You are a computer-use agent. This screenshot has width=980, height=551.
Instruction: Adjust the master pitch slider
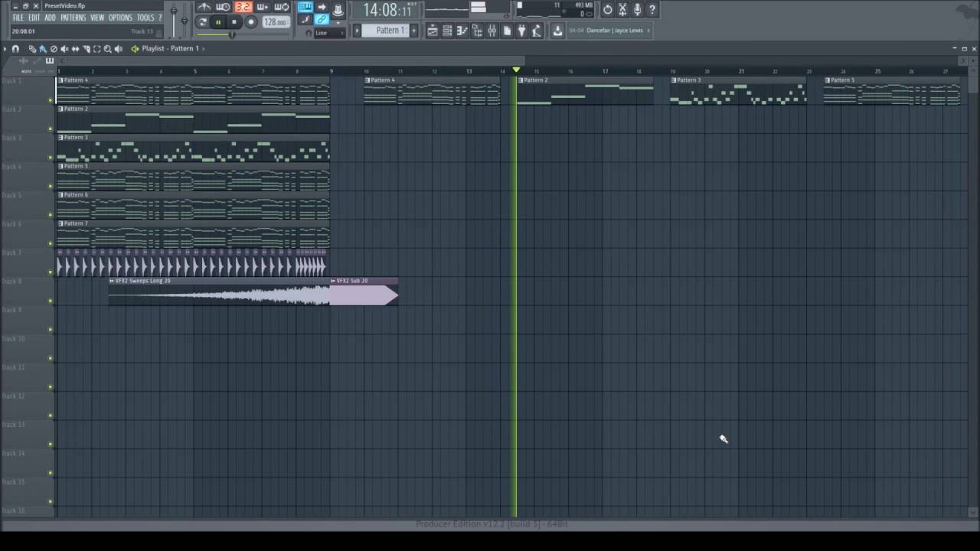185,20
